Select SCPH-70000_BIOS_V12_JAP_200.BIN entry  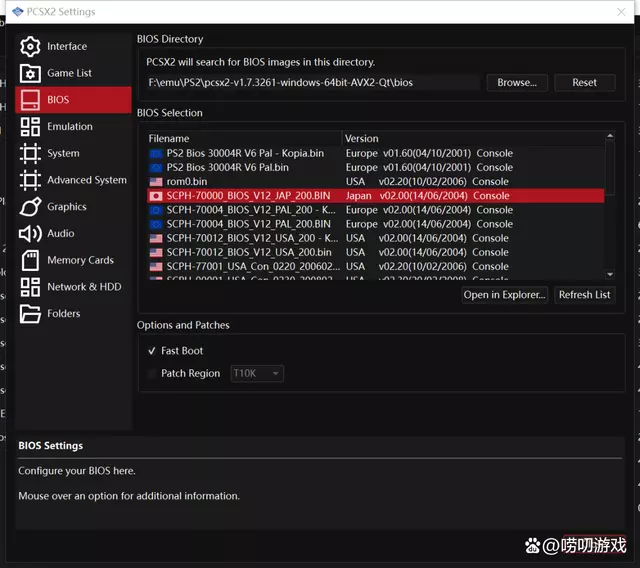pyautogui.click(x=376, y=196)
